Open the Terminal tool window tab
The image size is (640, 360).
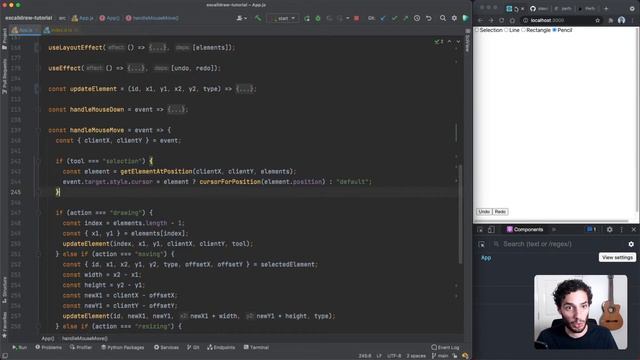click(256, 347)
